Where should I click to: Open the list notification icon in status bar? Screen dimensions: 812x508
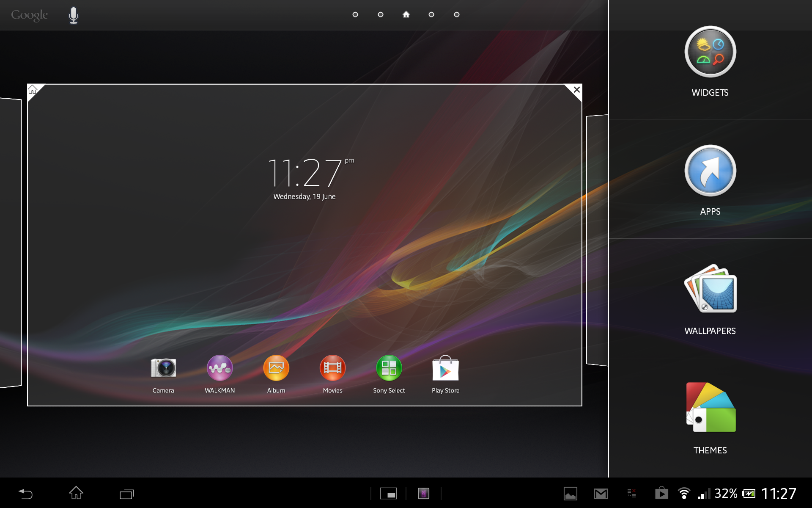coord(631,494)
